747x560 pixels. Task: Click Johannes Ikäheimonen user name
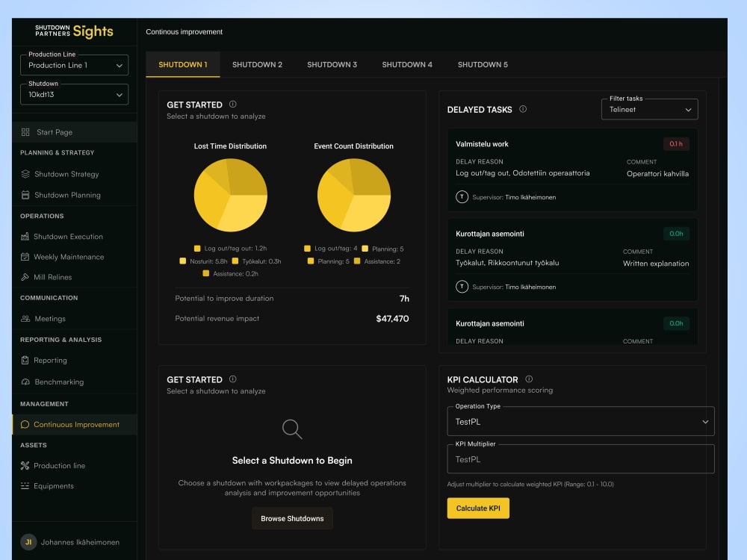[x=80, y=542]
